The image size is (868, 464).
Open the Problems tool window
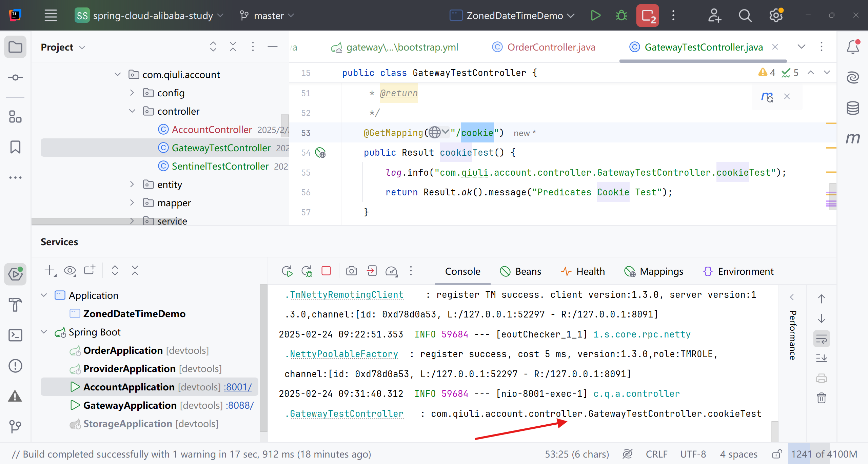15,366
